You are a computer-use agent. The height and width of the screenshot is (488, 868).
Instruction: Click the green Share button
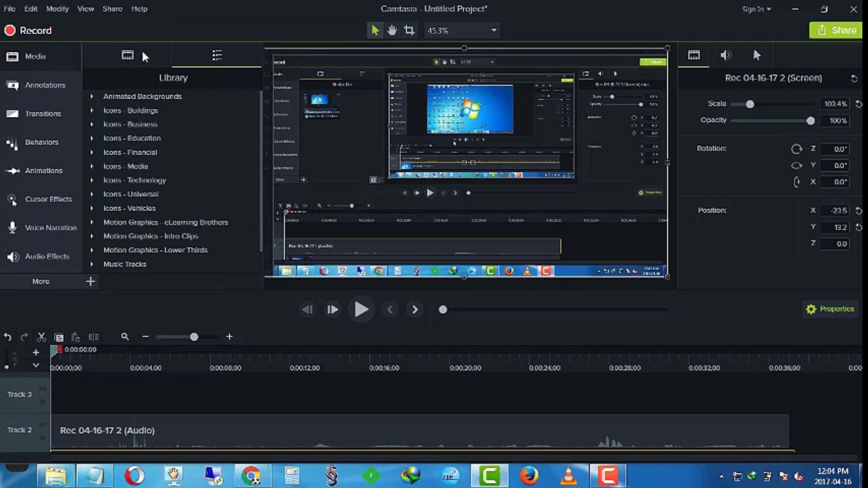tap(835, 30)
